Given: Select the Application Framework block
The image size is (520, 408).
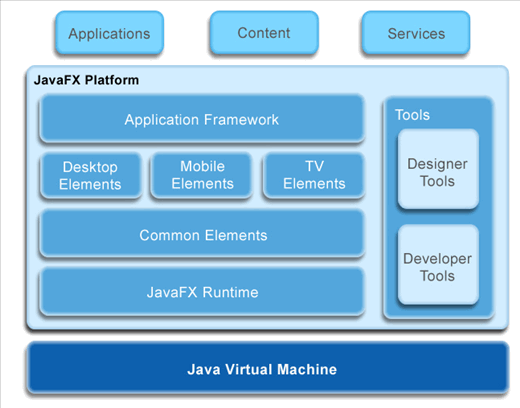Looking at the screenshot, I should pos(202,119).
